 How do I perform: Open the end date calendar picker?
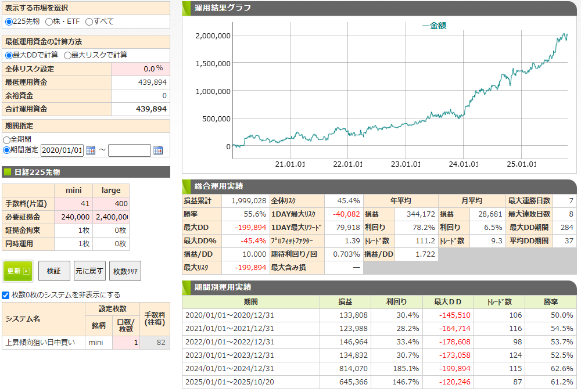tap(158, 150)
